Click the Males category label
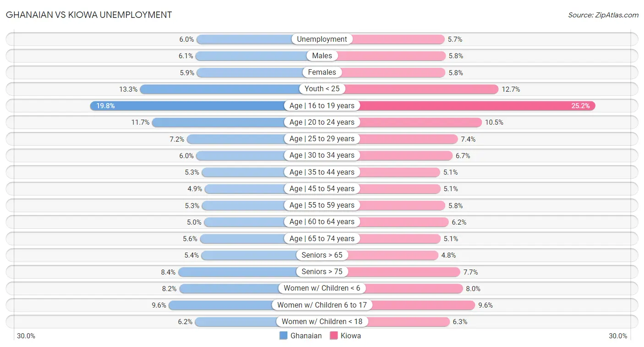Image resolution: width=644 pixels, height=347 pixels. pos(322,56)
